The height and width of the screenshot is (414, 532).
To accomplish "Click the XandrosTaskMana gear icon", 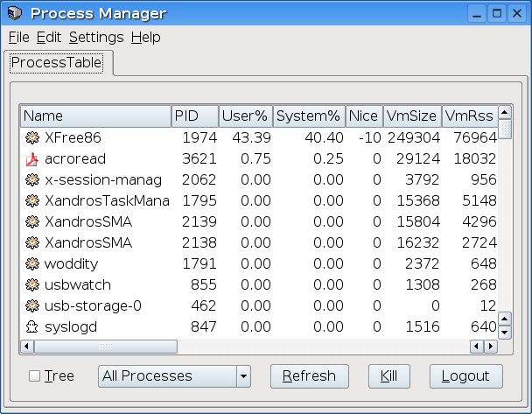I will pos(32,200).
